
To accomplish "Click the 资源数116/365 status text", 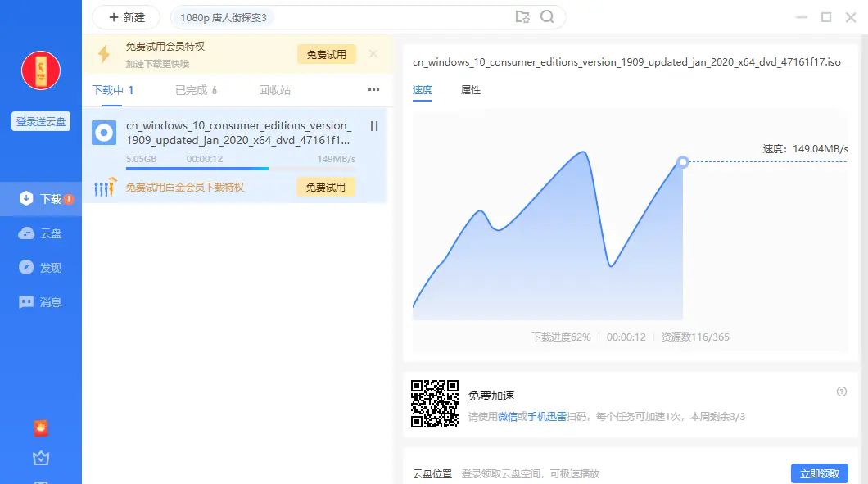I will 695,337.
